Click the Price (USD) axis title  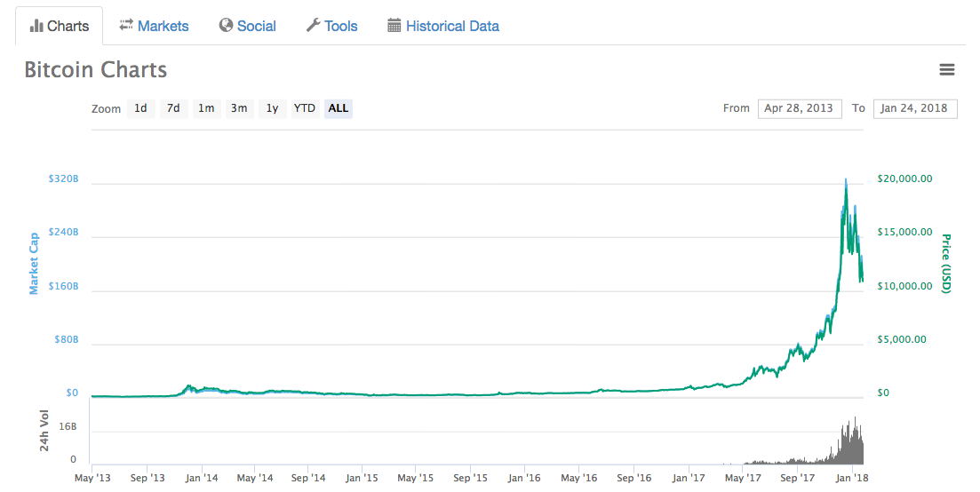[945, 264]
